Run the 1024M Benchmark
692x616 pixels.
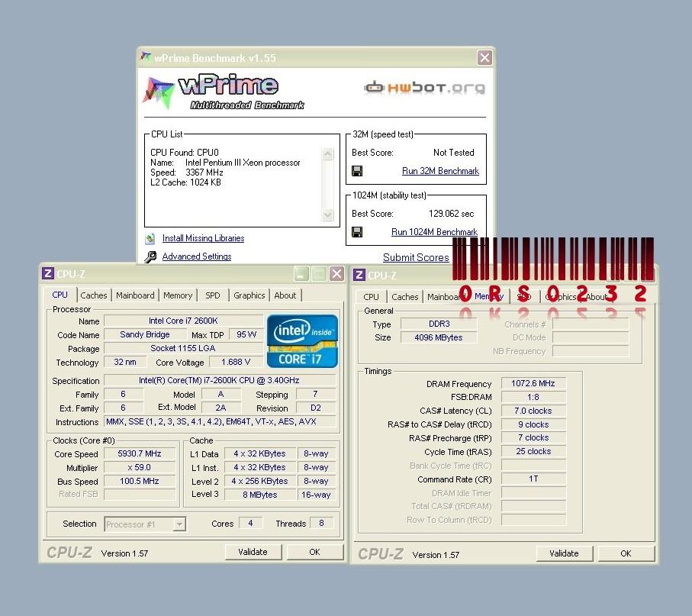pos(434,232)
